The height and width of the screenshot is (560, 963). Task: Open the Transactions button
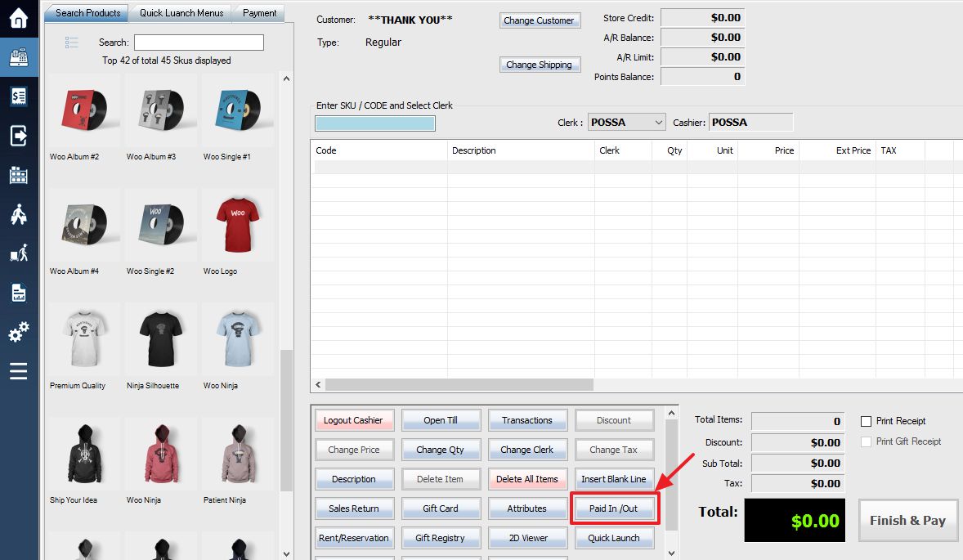527,421
